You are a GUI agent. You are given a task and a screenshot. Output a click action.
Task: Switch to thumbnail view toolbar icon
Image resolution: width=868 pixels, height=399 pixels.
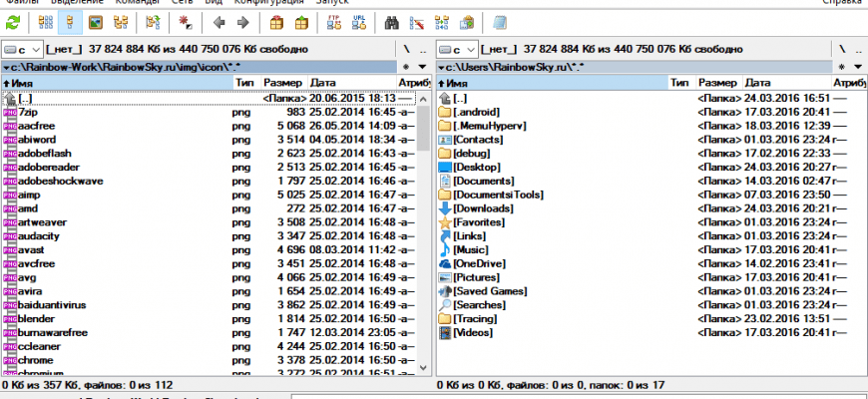tap(96, 23)
